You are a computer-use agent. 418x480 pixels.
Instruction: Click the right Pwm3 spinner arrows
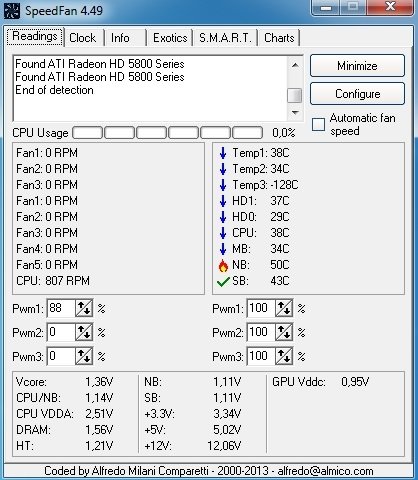[x=284, y=356]
